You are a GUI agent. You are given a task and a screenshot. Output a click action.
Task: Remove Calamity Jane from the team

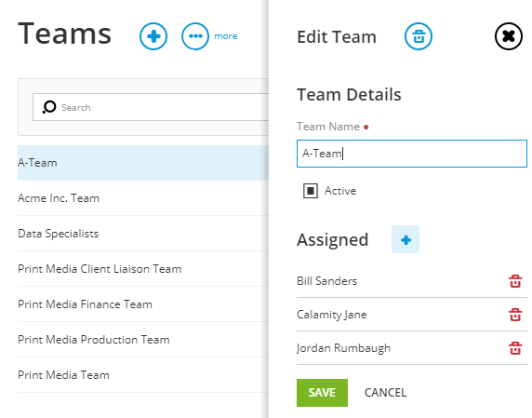click(515, 315)
